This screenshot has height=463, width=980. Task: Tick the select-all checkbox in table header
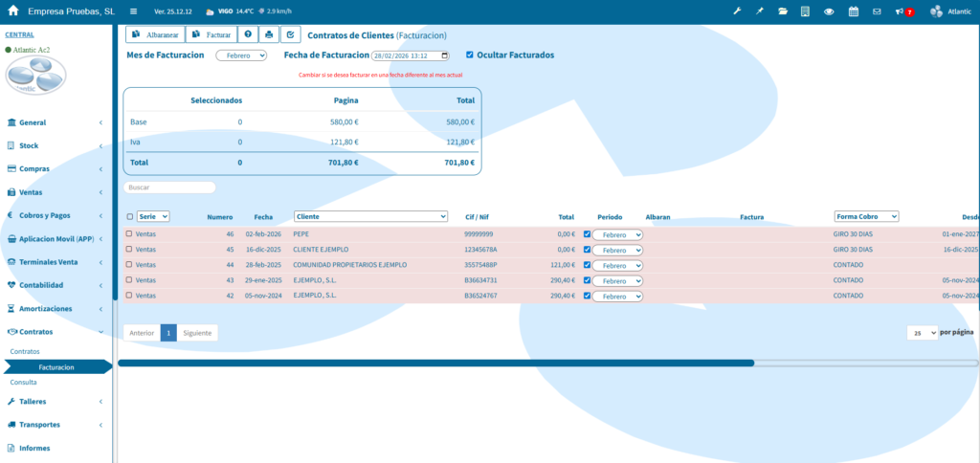(x=129, y=217)
